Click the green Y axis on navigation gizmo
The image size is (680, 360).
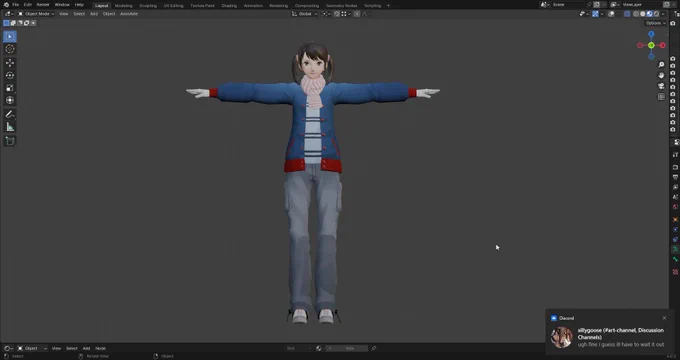[x=651, y=45]
